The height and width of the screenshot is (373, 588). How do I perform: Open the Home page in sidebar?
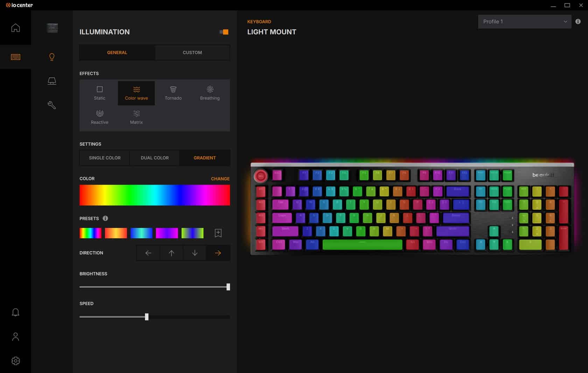pos(15,28)
